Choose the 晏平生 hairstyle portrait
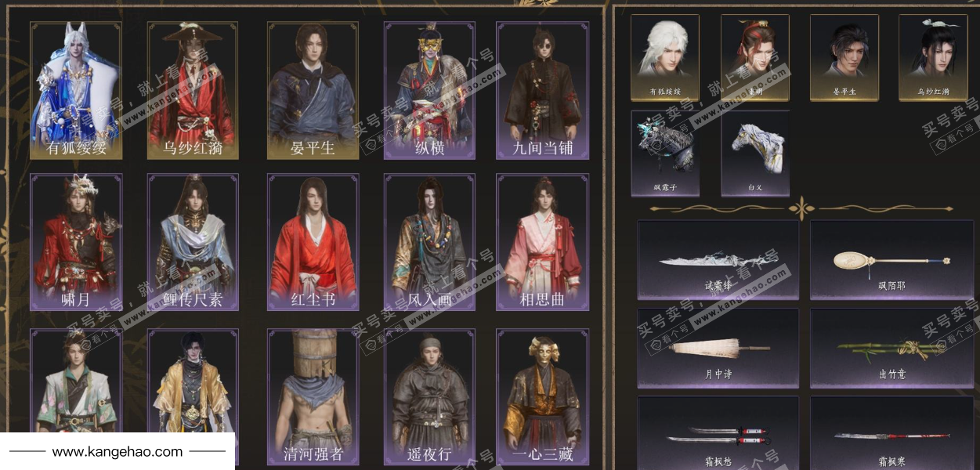The height and width of the screenshot is (470, 980). 844,57
